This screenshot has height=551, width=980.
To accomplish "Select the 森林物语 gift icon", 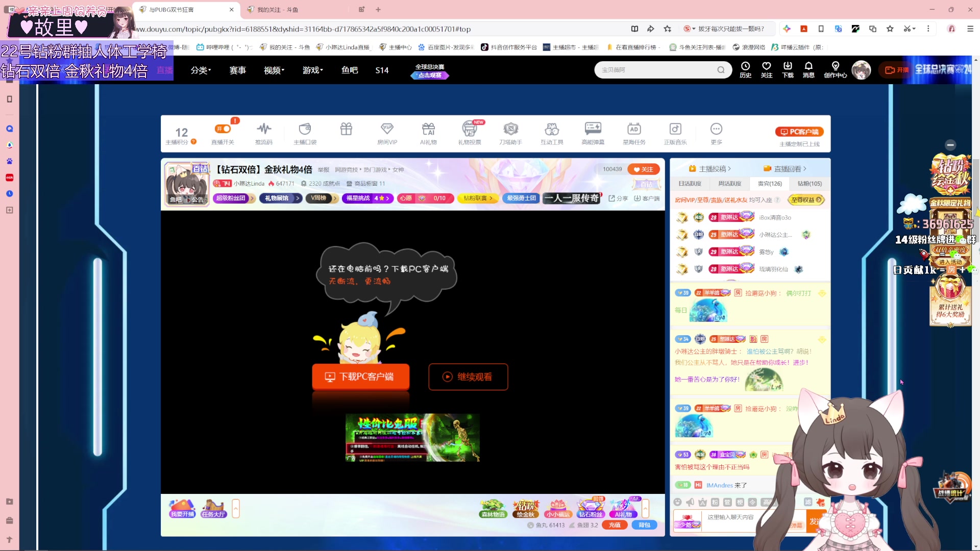I will tap(493, 509).
